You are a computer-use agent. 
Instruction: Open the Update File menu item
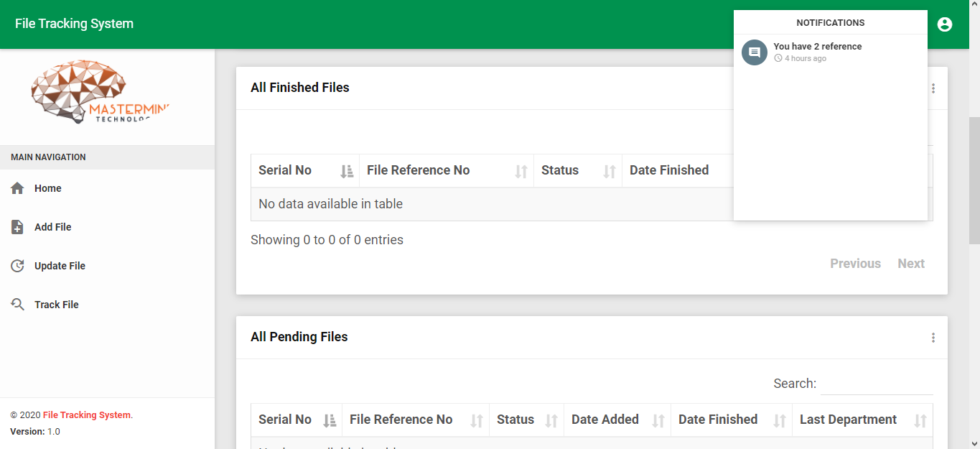pyautogui.click(x=60, y=266)
